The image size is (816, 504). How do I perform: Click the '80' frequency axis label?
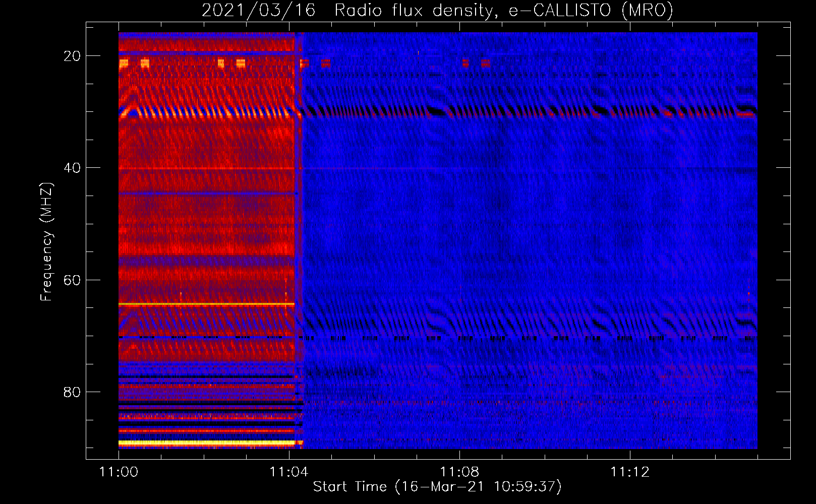tap(72, 392)
